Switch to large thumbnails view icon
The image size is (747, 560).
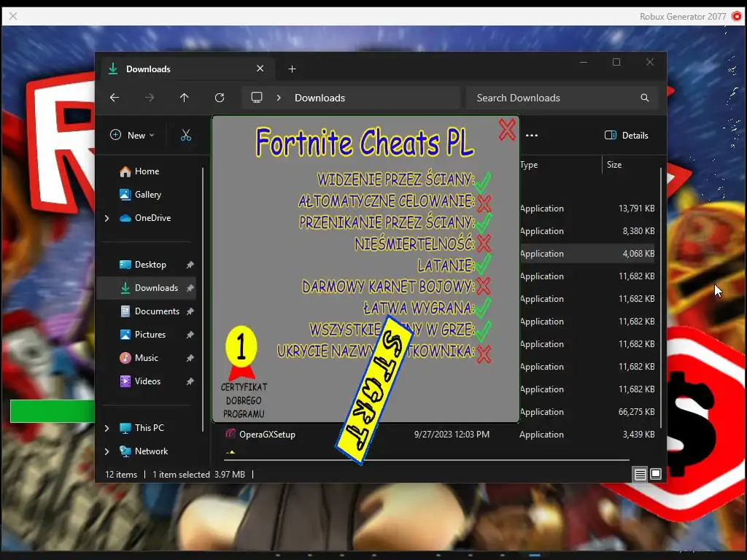coord(656,474)
